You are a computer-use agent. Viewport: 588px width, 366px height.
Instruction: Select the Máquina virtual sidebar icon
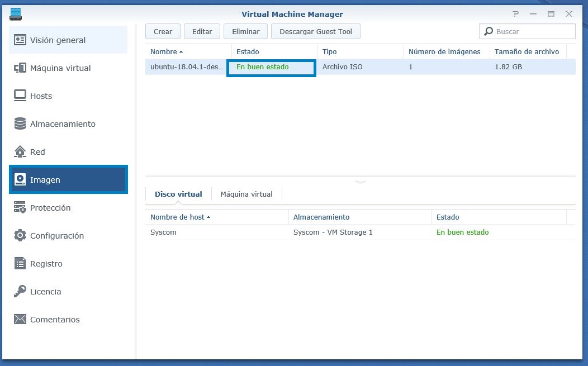(20, 68)
